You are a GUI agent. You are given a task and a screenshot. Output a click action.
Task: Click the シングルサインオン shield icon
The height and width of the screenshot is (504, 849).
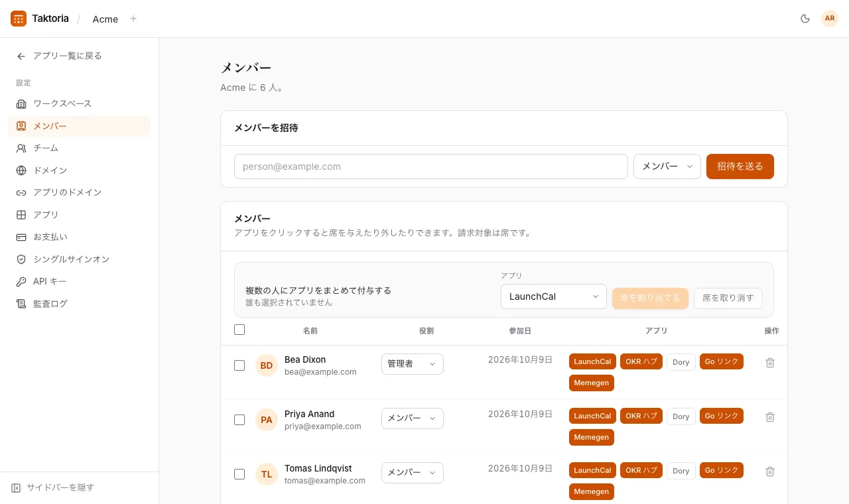[x=21, y=259]
